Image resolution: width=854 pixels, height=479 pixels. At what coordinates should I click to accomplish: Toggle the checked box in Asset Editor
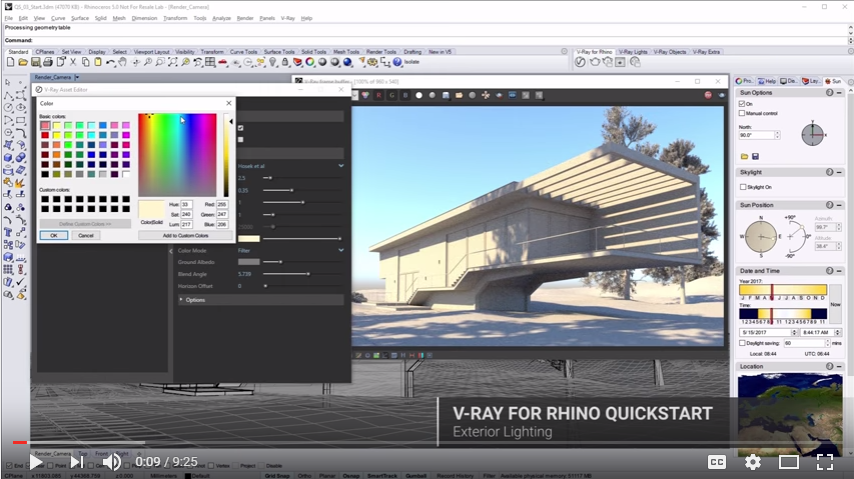(x=241, y=128)
